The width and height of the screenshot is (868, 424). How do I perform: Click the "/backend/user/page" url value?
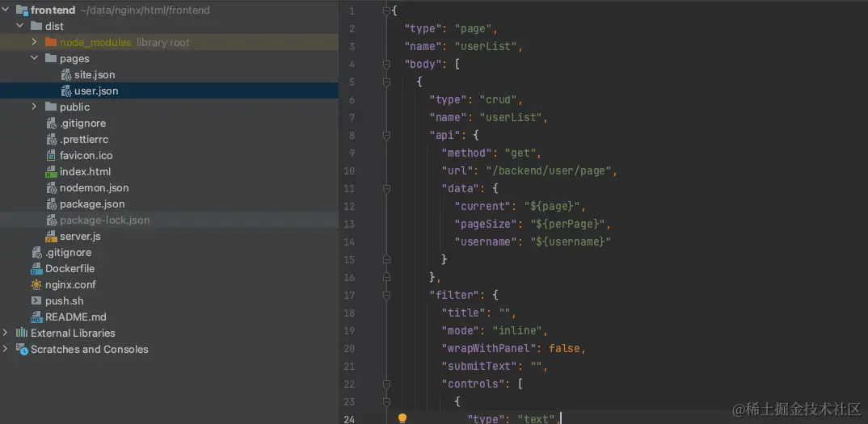548,170
